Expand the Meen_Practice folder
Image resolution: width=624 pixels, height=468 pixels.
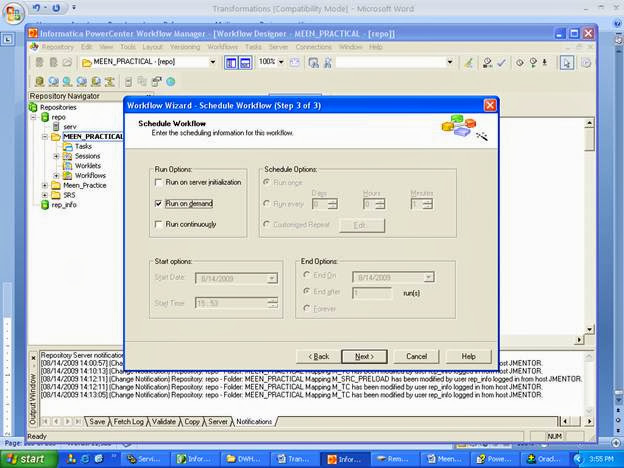click(45, 185)
